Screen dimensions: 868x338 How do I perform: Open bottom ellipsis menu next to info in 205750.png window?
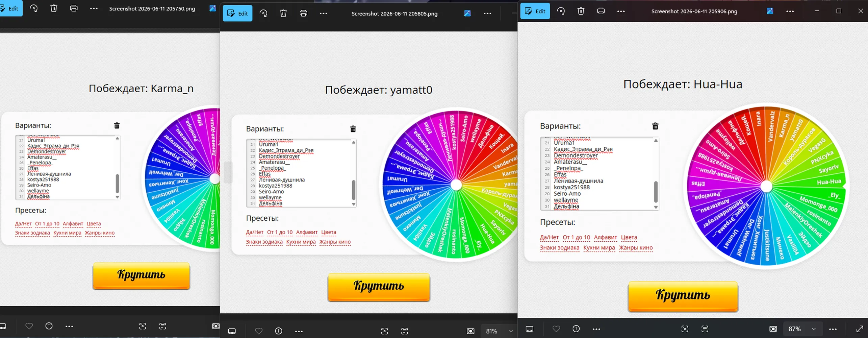tap(69, 326)
